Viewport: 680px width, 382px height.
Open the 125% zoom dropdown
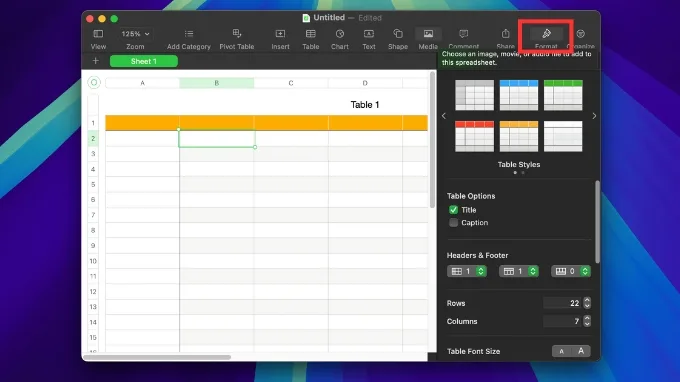[x=135, y=34]
